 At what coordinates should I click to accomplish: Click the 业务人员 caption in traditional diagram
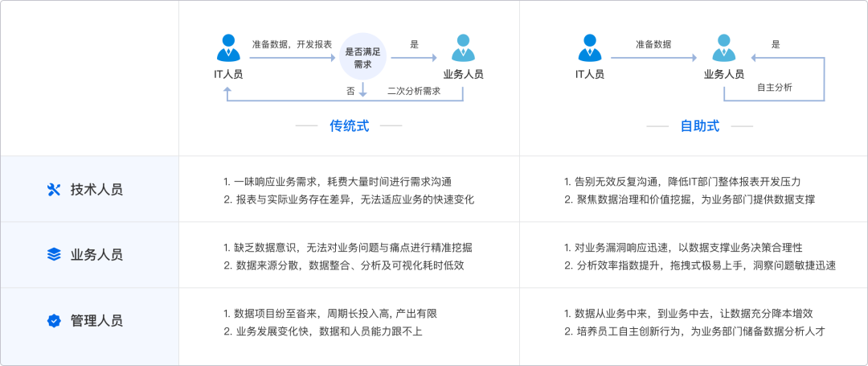click(464, 74)
